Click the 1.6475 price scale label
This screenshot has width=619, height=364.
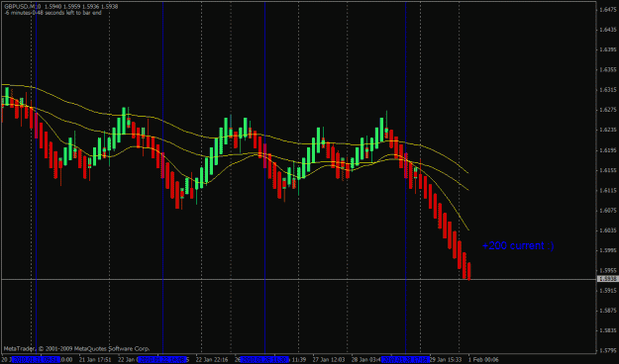click(608, 10)
